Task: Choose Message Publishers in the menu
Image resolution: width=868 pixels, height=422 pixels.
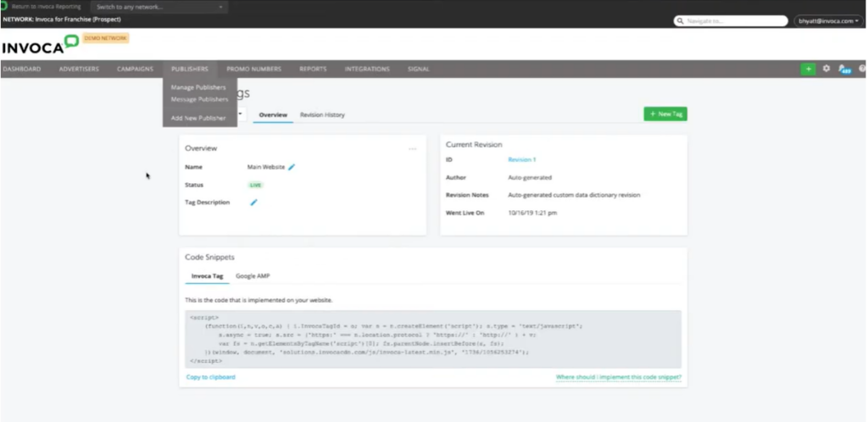Action: [x=199, y=99]
